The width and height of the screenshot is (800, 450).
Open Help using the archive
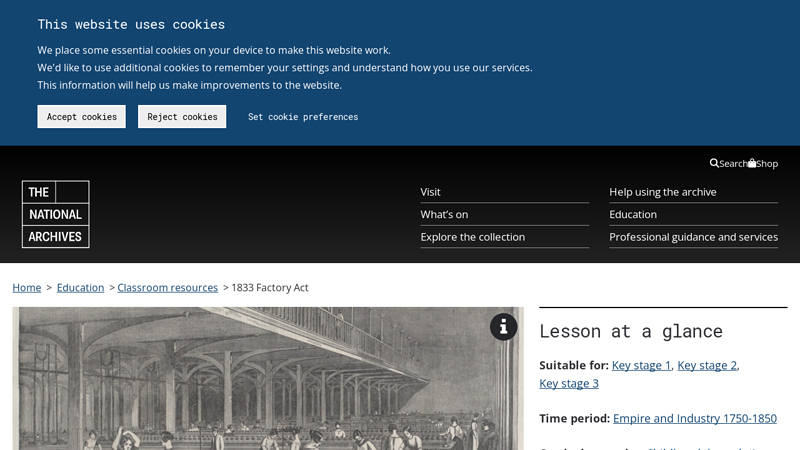(663, 192)
